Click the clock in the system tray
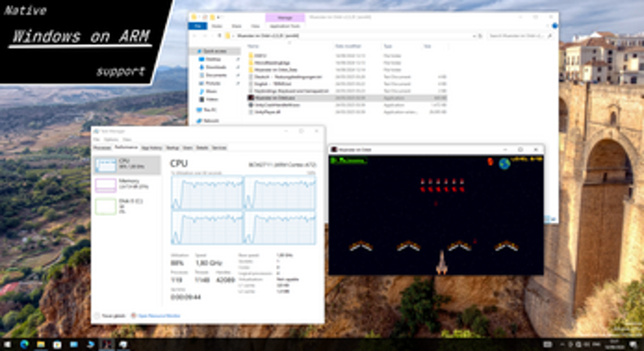 click(x=615, y=344)
